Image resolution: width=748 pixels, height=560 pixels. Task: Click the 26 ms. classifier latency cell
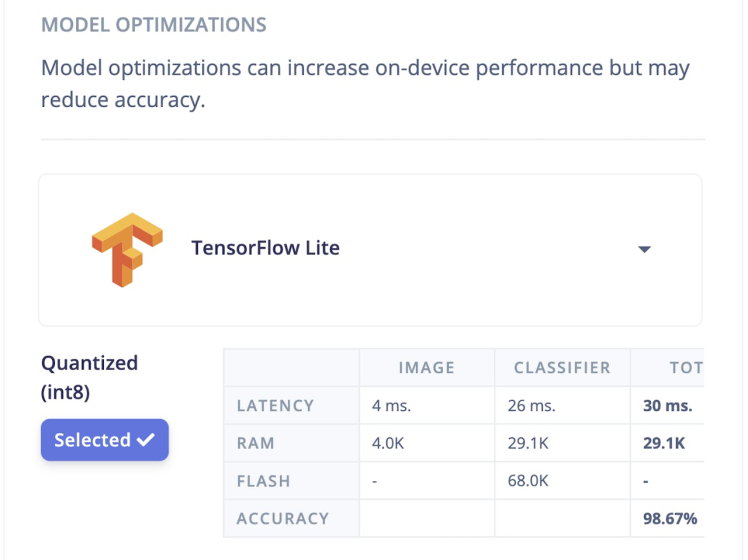coord(530,406)
